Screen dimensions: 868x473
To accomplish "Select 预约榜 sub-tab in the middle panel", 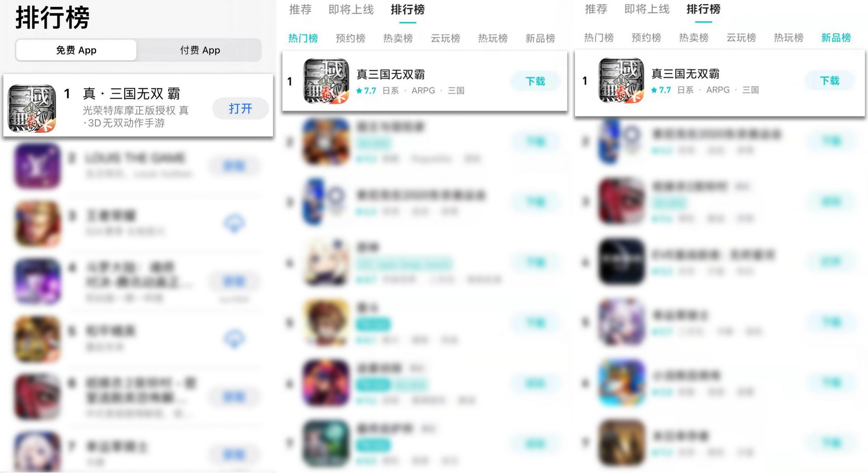I will click(x=351, y=38).
